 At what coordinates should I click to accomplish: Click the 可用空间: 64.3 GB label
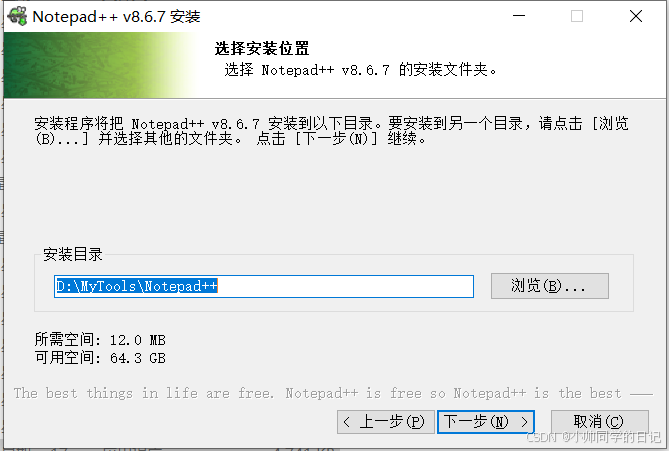click(x=100, y=358)
